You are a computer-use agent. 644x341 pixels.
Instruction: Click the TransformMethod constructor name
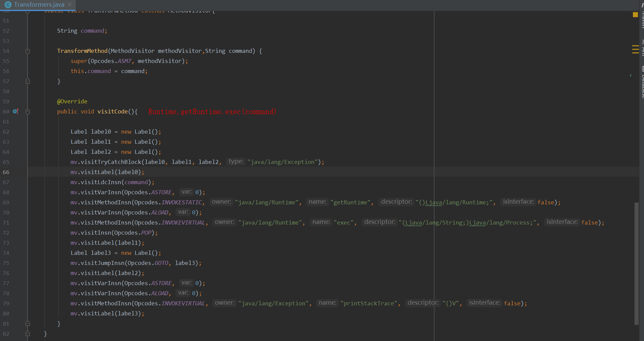[82, 51]
